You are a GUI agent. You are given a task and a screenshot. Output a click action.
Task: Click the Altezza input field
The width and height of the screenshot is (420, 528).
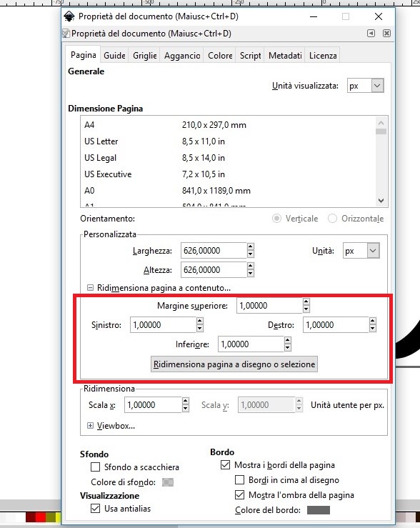pyautogui.click(x=214, y=270)
